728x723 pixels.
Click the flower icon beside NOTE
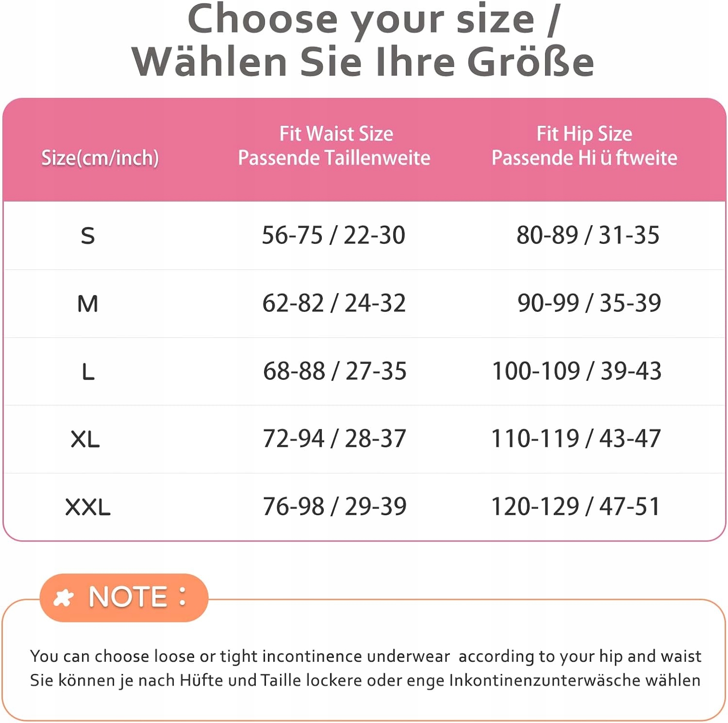[x=63, y=597]
